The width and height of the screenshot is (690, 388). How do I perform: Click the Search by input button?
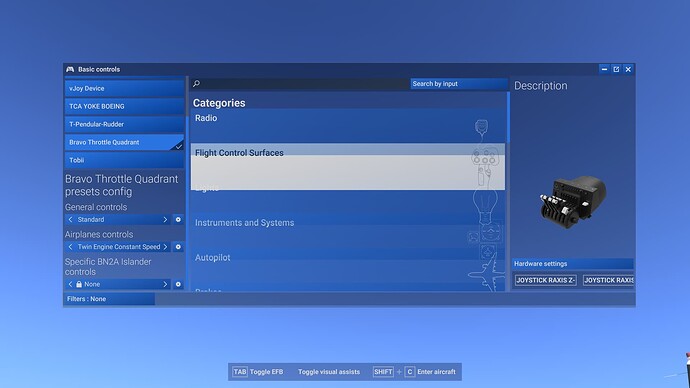[459, 84]
